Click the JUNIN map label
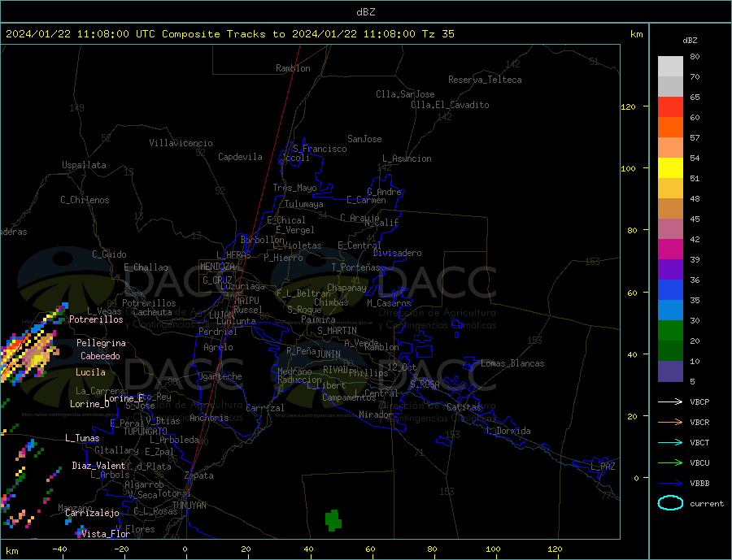Screen dimensions: 732x560 [x=329, y=354]
